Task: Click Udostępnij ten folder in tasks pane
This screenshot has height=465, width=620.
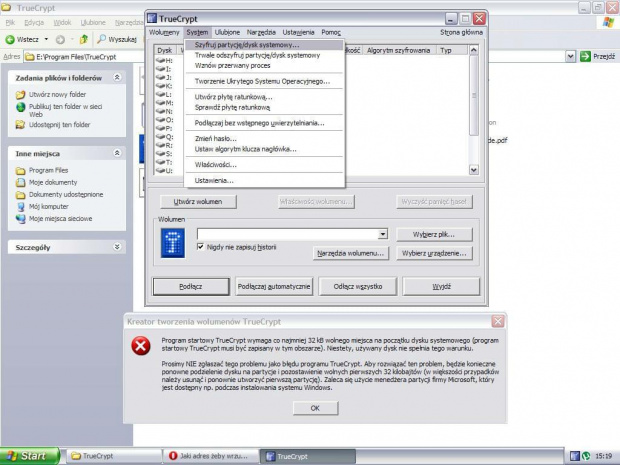Action: point(59,125)
